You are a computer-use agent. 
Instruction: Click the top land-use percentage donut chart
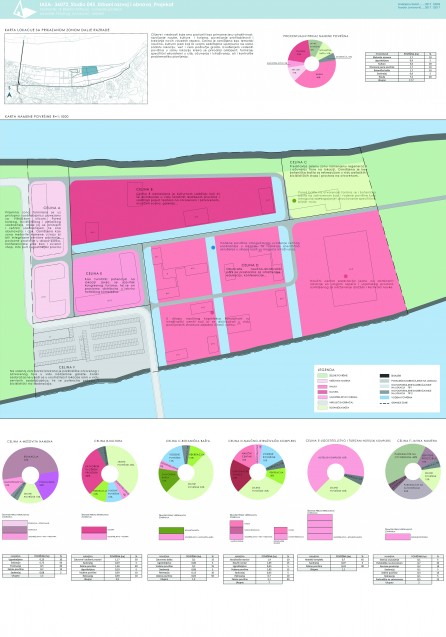pyautogui.click(x=312, y=63)
